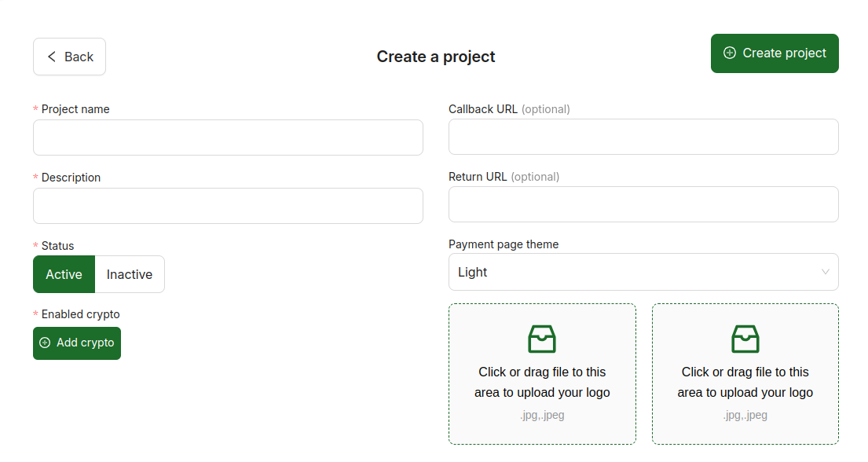Click the chevron arrow of the Light selector
Screen dimensions: 868x462
tap(825, 272)
